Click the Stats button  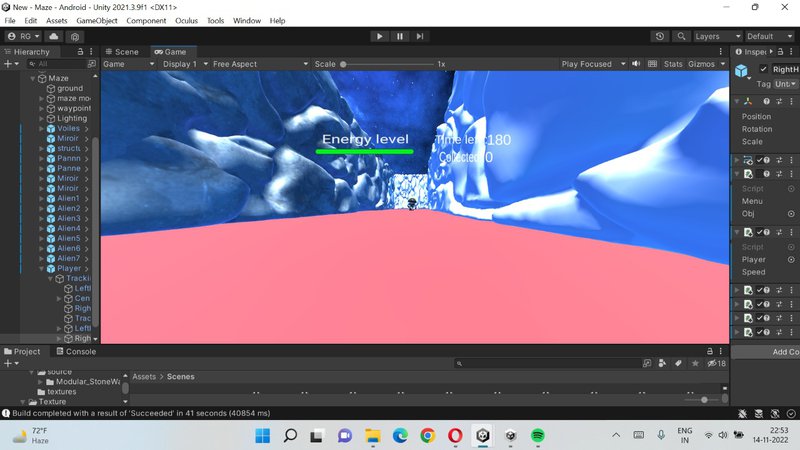pos(673,64)
